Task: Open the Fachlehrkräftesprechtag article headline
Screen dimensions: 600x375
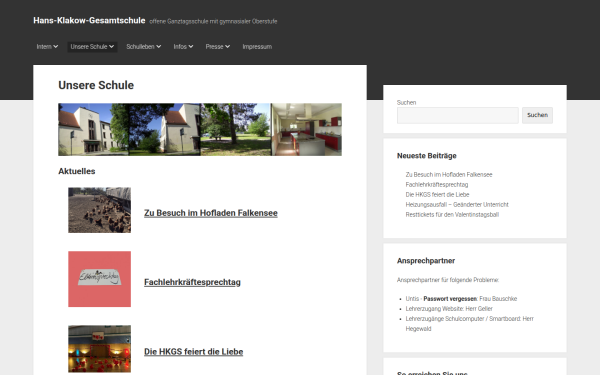Action: pyautogui.click(x=192, y=282)
